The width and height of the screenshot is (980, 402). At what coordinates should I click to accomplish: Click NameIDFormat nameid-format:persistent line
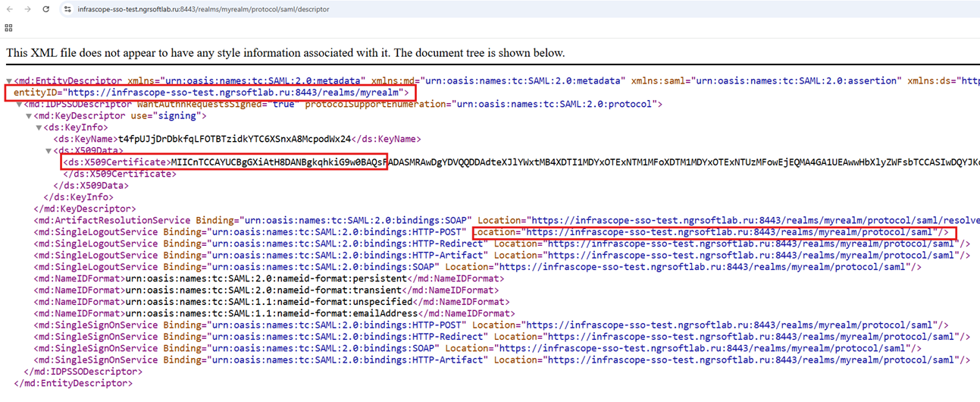click(x=268, y=279)
